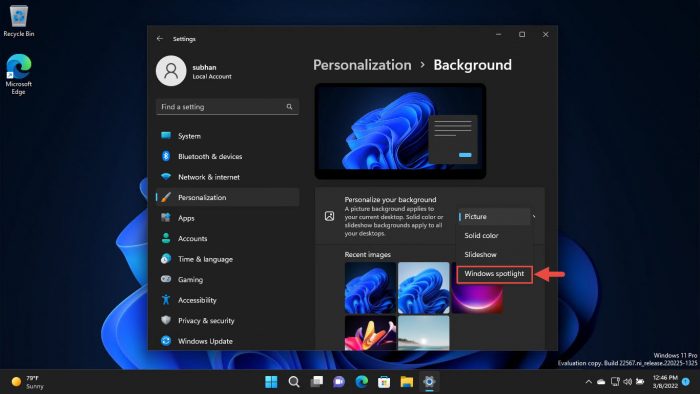Go to System settings
700x394 pixels.
228,136
